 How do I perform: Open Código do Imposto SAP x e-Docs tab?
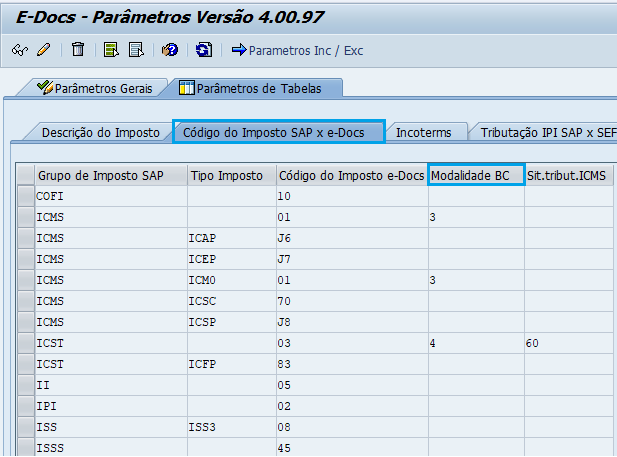tap(279, 132)
